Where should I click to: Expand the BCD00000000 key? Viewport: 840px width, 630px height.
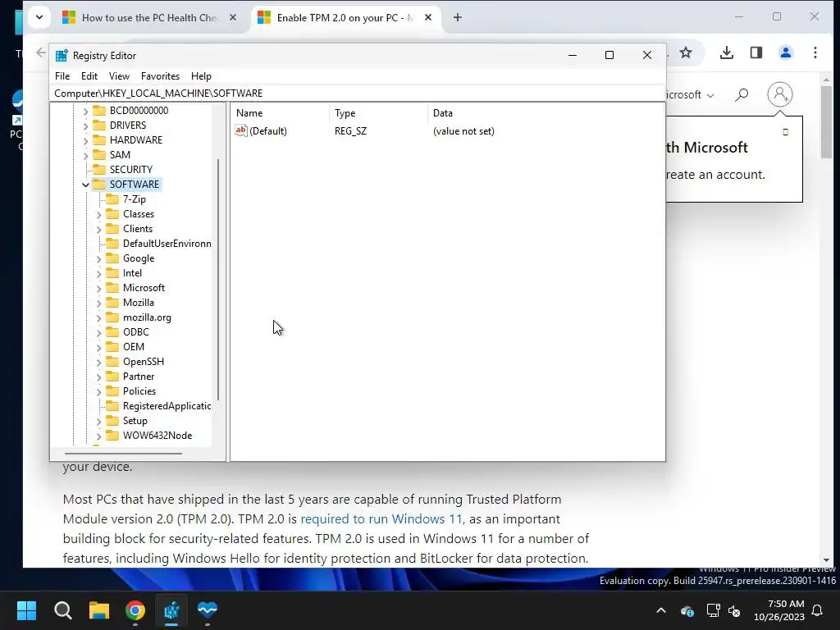tap(85, 111)
